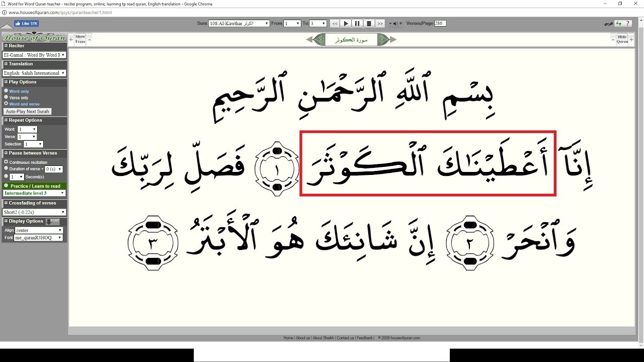Enable Practice / Learn to read mode
This screenshot has width=644, height=362.
click(6, 186)
